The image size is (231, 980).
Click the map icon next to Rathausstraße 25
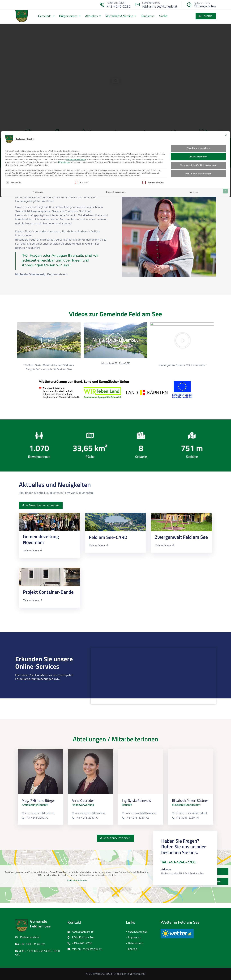(x=69, y=932)
